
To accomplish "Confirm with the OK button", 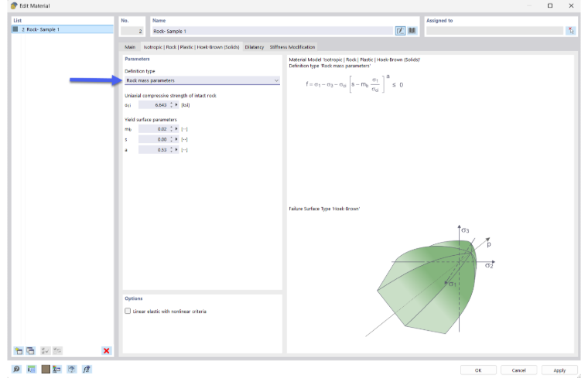I will click(478, 370).
